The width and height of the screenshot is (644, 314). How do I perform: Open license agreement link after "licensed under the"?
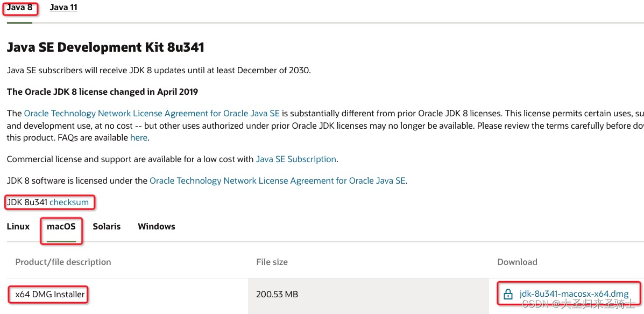pos(278,180)
